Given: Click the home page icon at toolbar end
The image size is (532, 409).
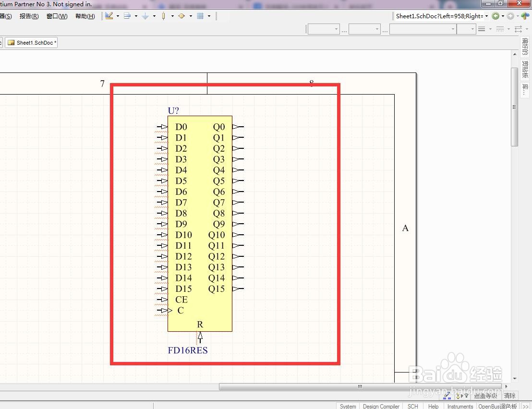Looking at the screenshot, I should (525, 16).
